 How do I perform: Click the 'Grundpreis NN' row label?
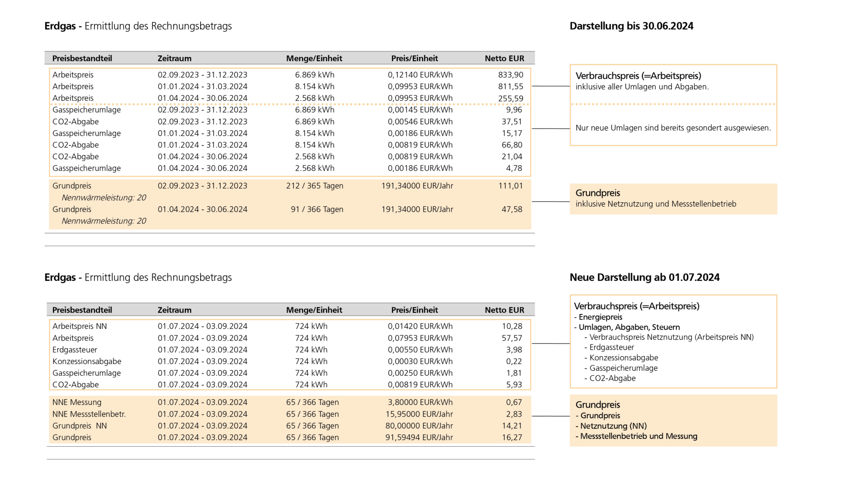point(79,426)
